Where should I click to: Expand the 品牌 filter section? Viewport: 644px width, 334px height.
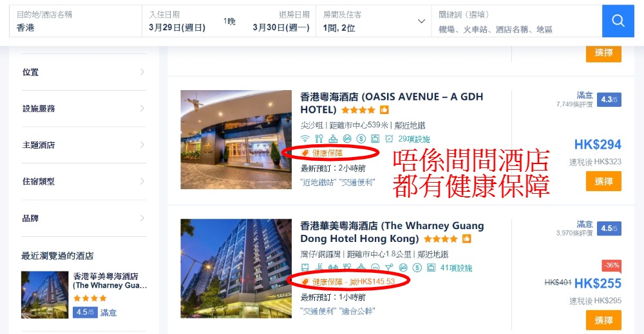pos(84,218)
